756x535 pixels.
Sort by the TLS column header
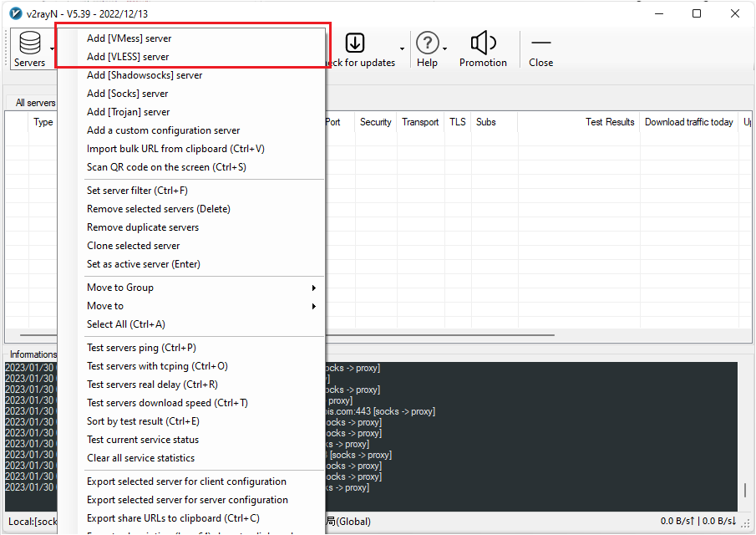(x=458, y=122)
